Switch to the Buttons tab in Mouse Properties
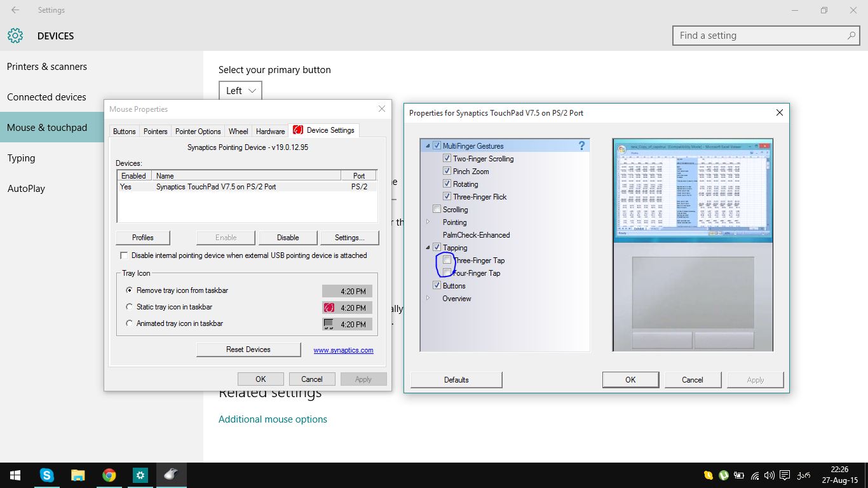The image size is (868, 488). click(x=125, y=132)
